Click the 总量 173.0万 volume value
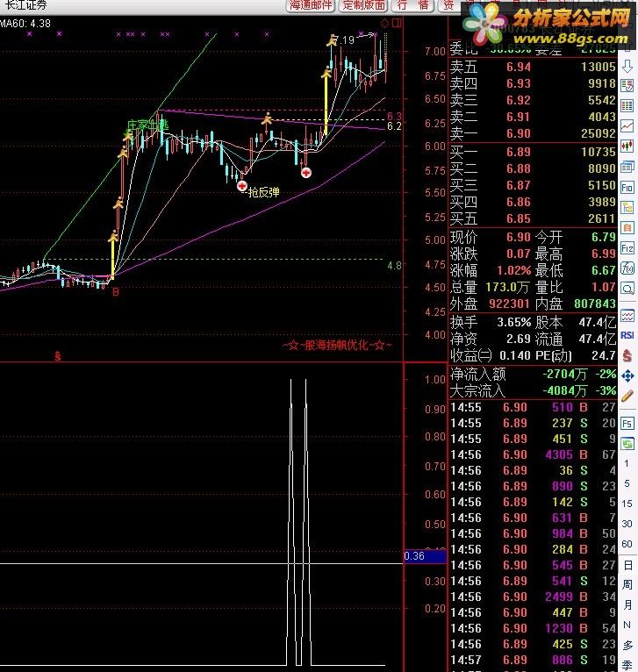Image resolution: width=638 pixels, height=672 pixels. click(x=506, y=287)
